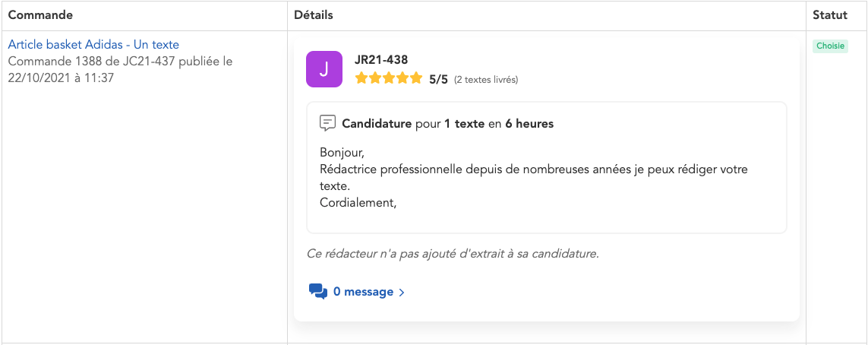The width and height of the screenshot is (868, 345).
Task: Click the third rating star
Action: point(389,78)
